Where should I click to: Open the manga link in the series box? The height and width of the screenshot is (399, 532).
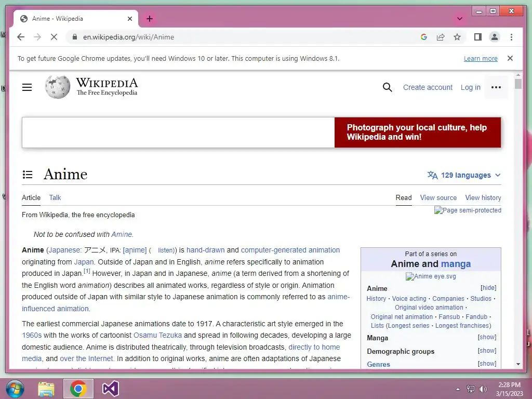tap(456, 264)
